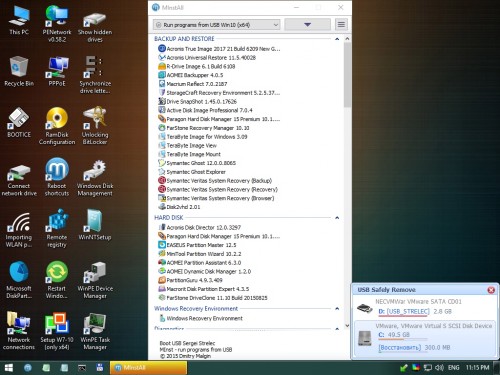This screenshot has width=500, height=375.
Task: Open the MInstAll hamburger menu
Action: (x=341, y=25)
